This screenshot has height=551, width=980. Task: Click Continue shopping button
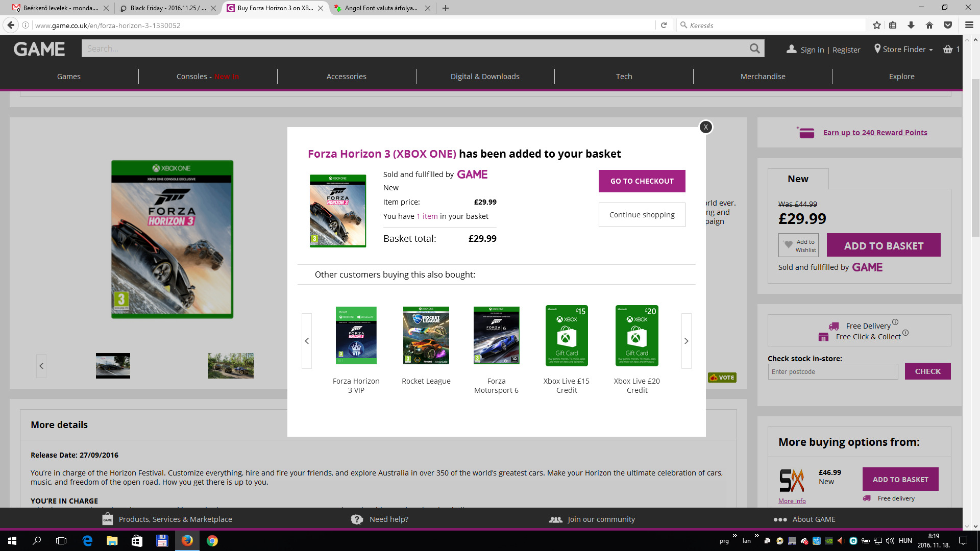(642, 215)
